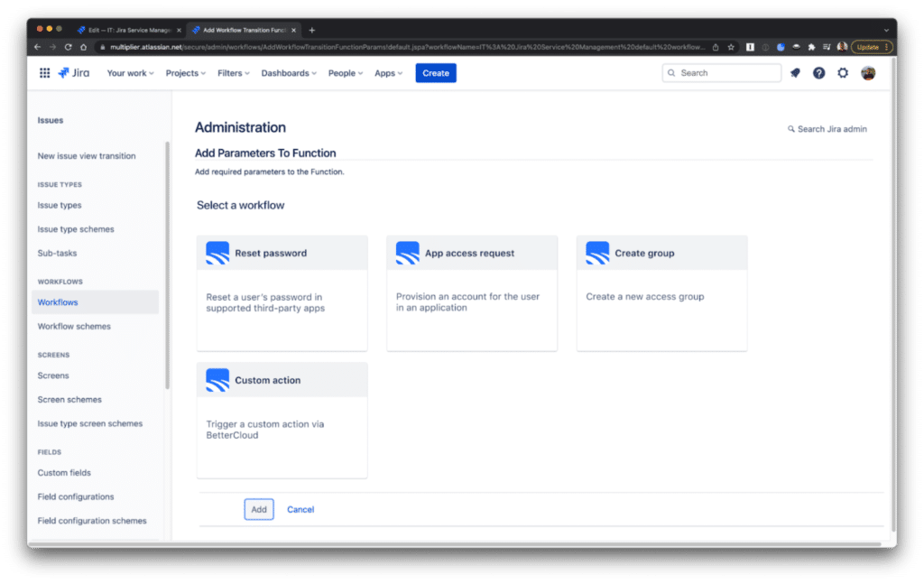Click the BetterCloud icon on Reset password card
Image resolution: width=924 pixels, height=584 pixels.
pyautogui.click(x=217, y=253)
